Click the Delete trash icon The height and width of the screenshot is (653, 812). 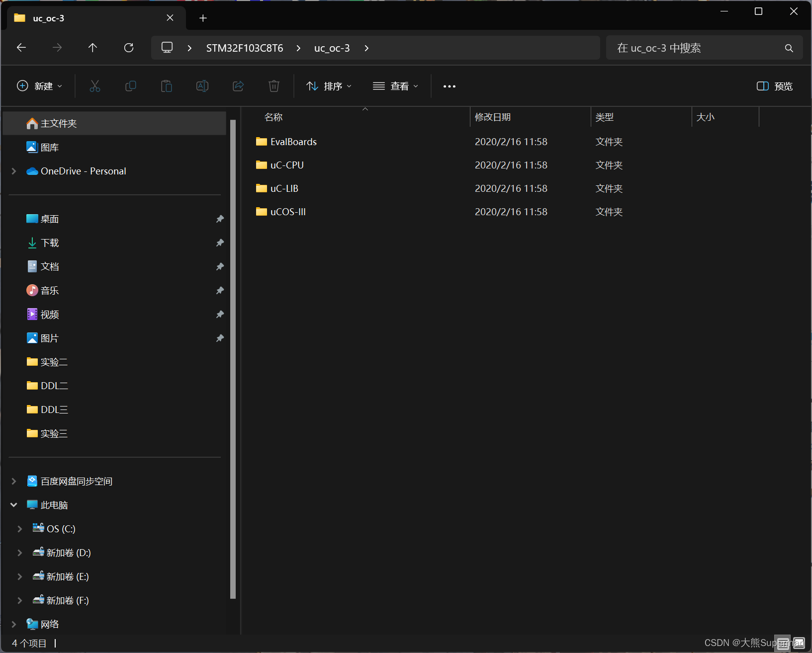pyautogui.click(x=274, y=86)
